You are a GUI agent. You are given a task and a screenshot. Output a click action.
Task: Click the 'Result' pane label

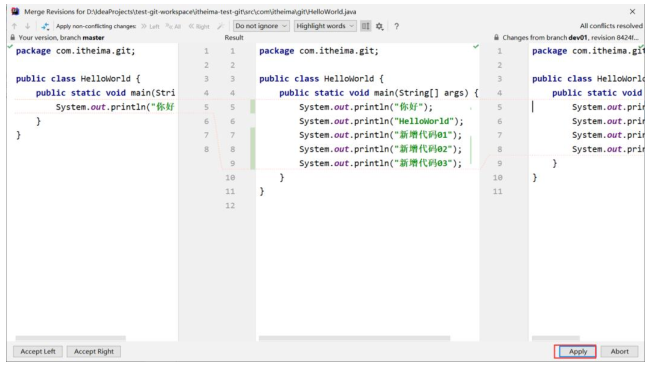234,37
